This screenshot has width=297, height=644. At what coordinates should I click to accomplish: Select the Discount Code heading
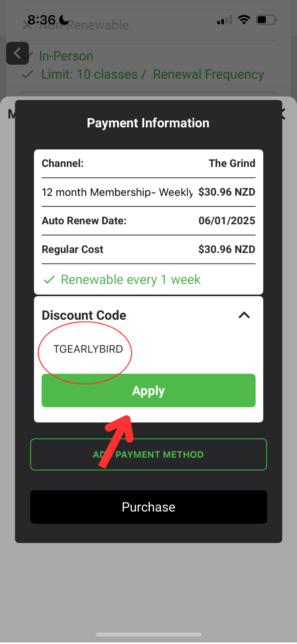(x=84, y=315)
